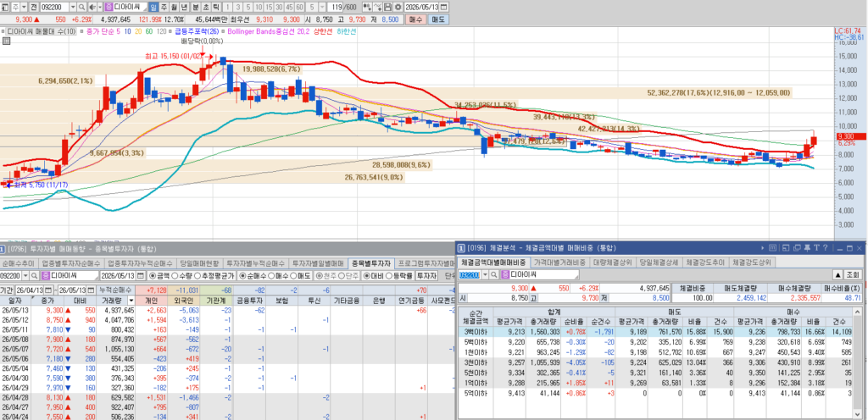This screenshot has height=420, width=868.
Task: Select the 금액 radio button
Action: pyautogui.click(x=153, y=275)
